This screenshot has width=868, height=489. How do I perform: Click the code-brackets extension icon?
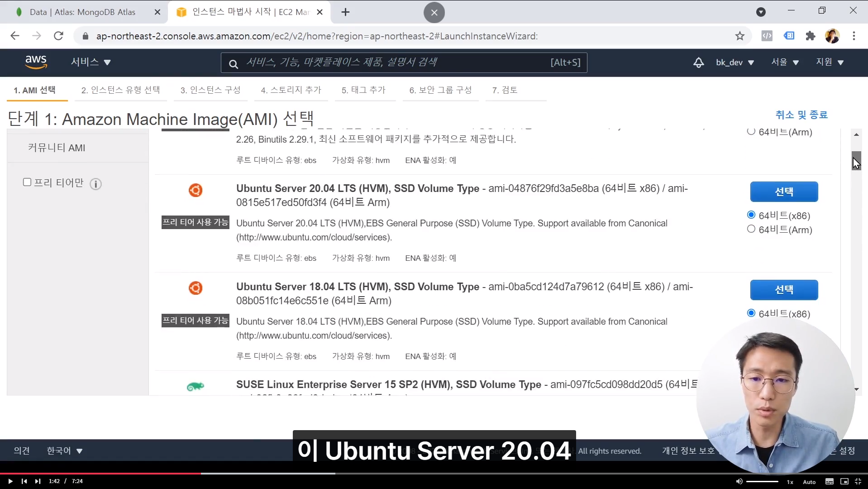(x=767, y=36)
